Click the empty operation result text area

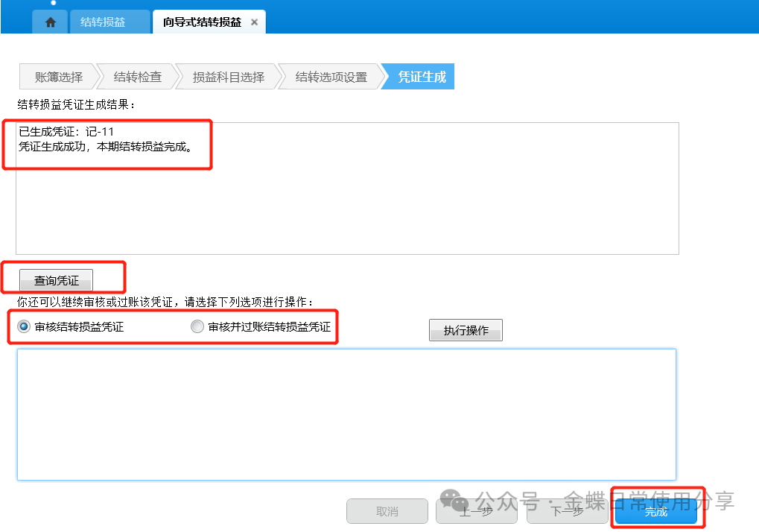346,414
